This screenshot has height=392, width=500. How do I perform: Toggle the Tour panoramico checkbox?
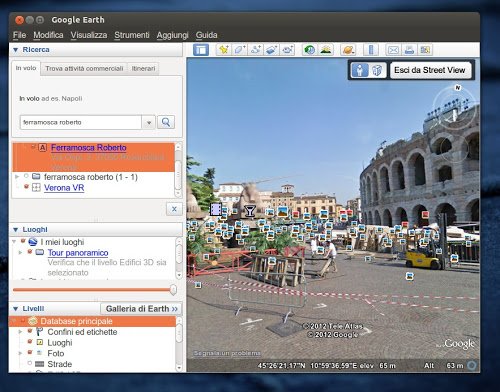click(x=30, y=252)
